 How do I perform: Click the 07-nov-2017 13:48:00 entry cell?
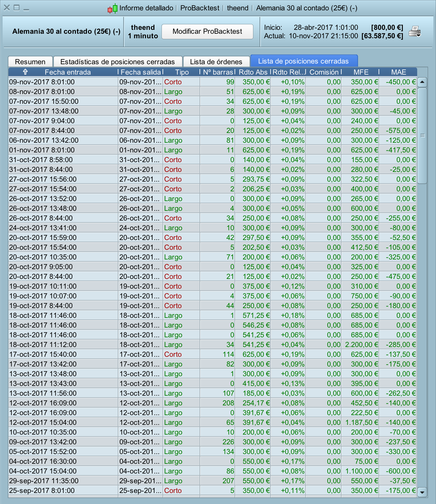[x=44, y=111]
